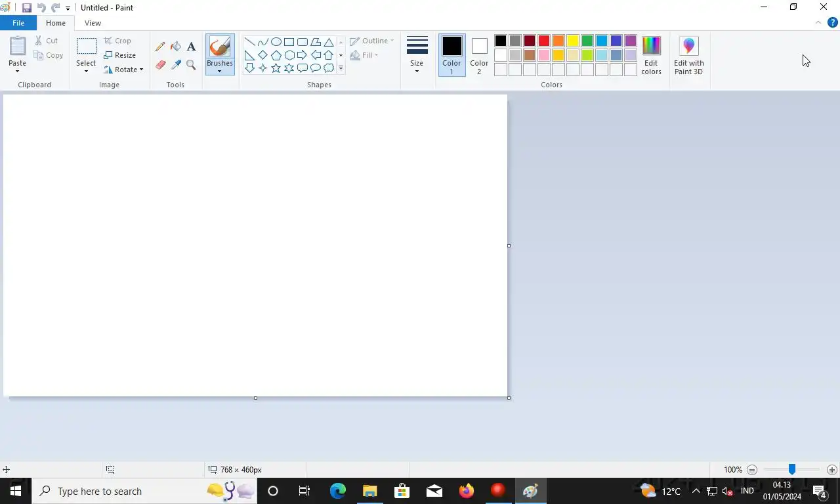Select the Eraser tool
This screenshot has width=840, height=504.
click(160, 65)
